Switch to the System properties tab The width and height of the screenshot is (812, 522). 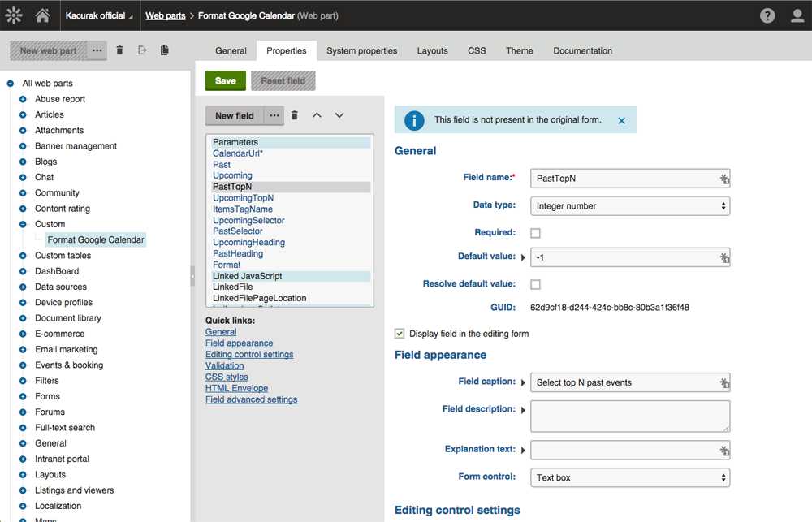[x=361, y=50]
